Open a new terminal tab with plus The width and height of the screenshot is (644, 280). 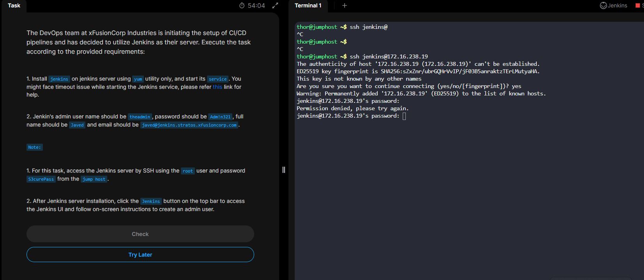tap(344, 5)
